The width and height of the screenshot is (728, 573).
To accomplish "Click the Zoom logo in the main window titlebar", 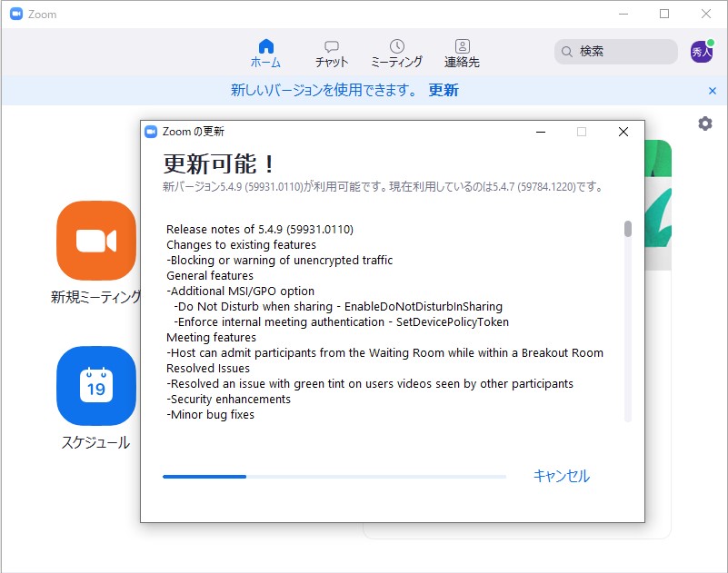I will [15, 14].
